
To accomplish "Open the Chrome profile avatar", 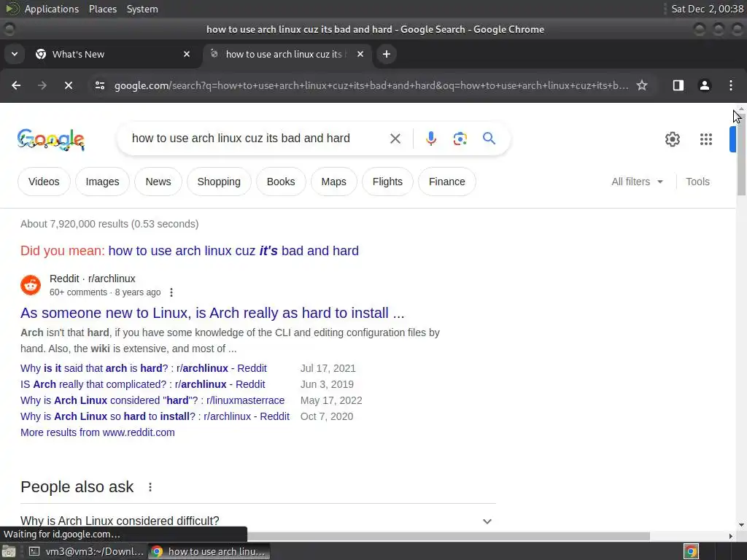I will [x=704, y=85].
